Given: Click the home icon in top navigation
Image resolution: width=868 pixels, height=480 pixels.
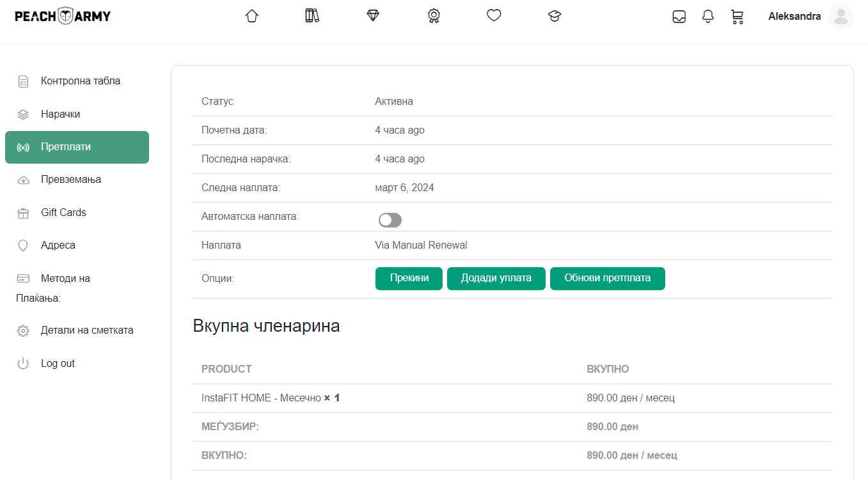Looking at the screenshot, I should click(251, 16).
